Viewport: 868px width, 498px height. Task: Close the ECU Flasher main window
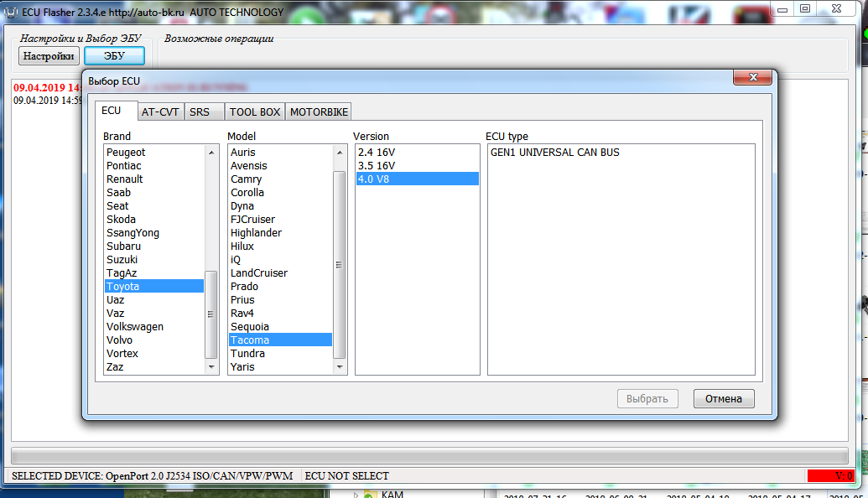click(x=837, y=9)
